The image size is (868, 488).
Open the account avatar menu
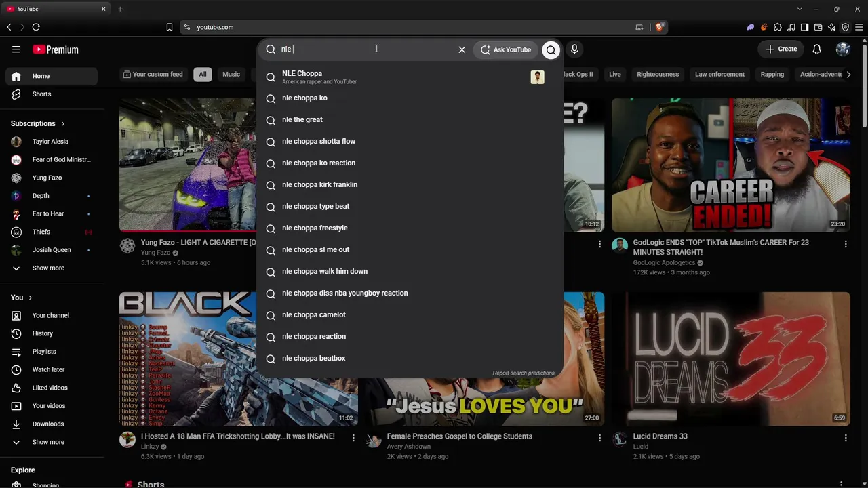pos(843,49)
